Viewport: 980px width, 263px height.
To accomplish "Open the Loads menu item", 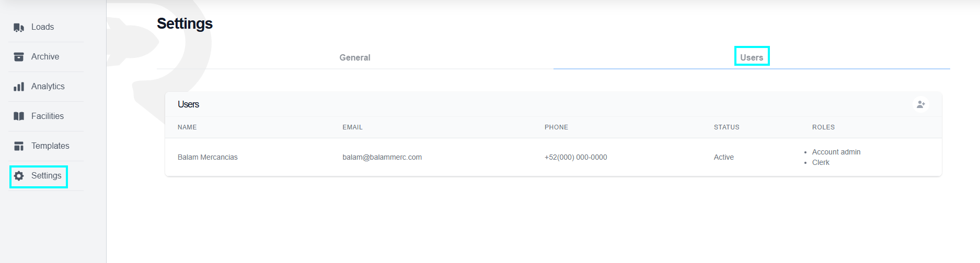I will pos(46,27).
